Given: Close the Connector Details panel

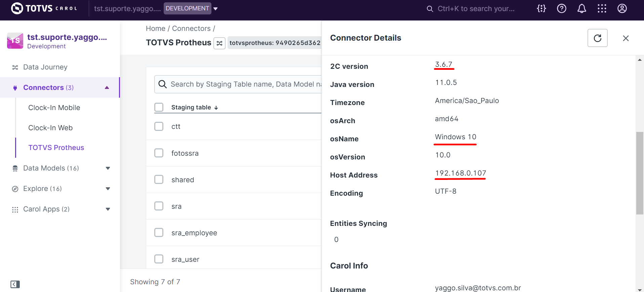Looking at the screenshot, I should click(x=626, y=38).
